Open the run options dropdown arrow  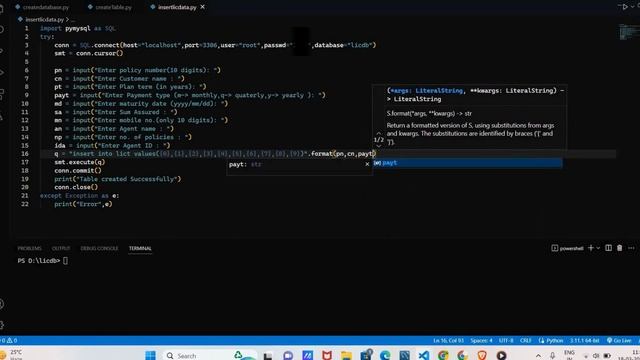point(633,7)
